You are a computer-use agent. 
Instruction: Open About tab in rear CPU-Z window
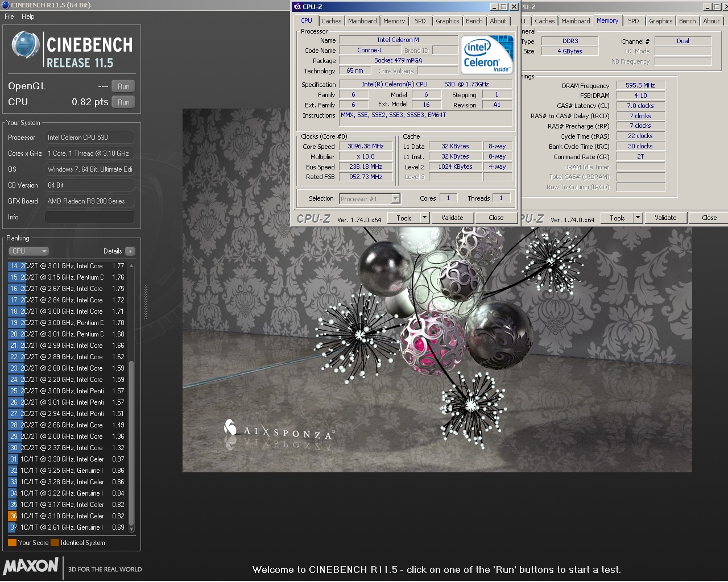click(x=712, y=21)
